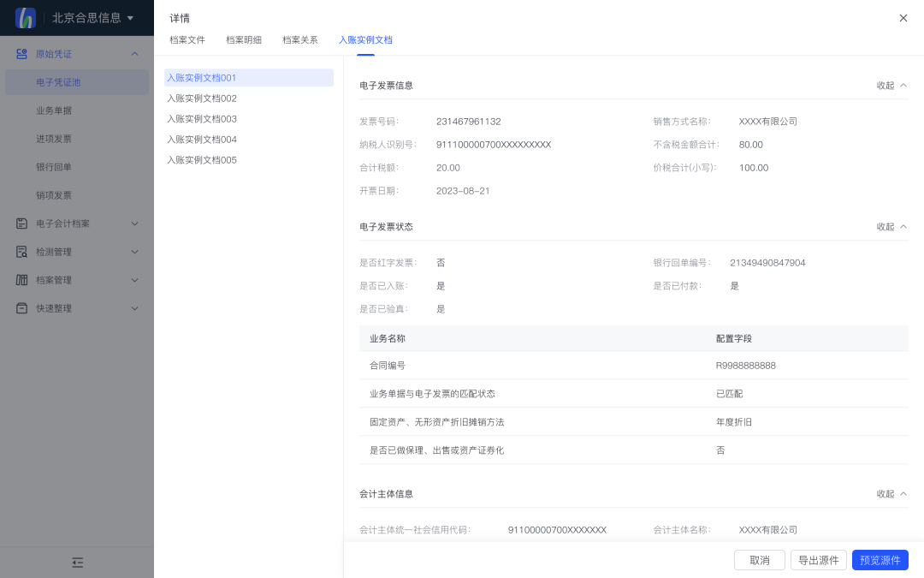Click the 业务名称 column header

pyautogui.click(x=388, y=338)
